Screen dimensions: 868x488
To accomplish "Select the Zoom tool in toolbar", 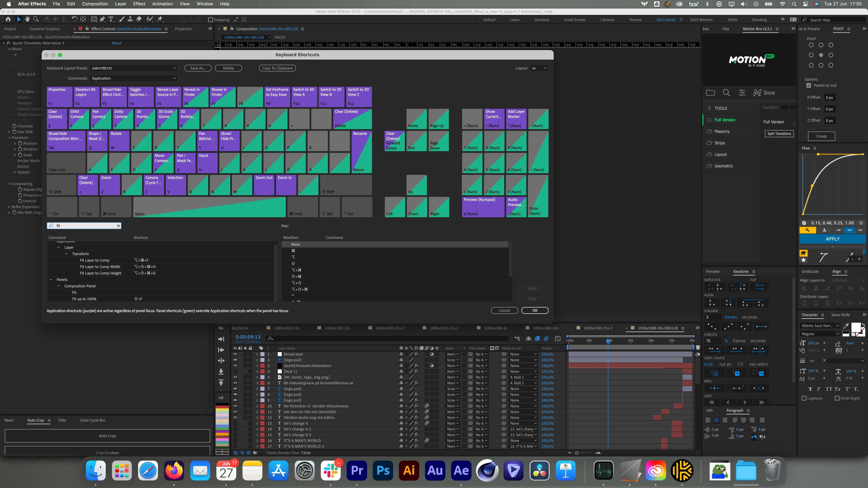I will pos(36,19).
